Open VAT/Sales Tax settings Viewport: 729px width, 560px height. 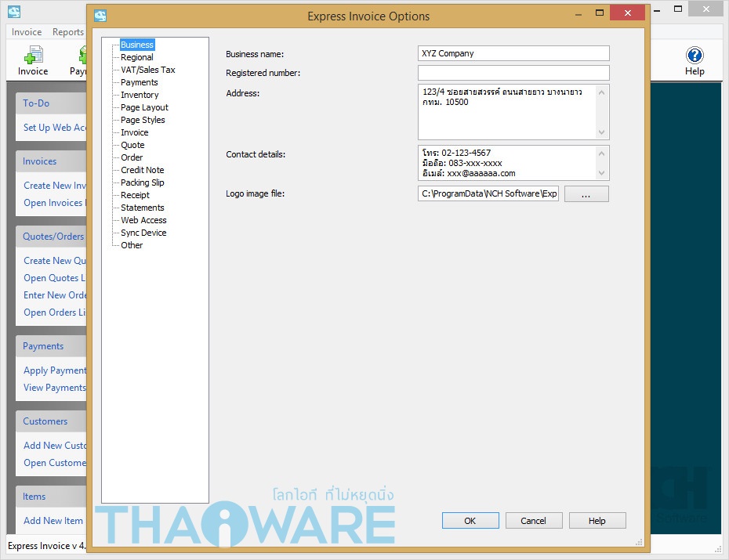click(x=148, y=70)
